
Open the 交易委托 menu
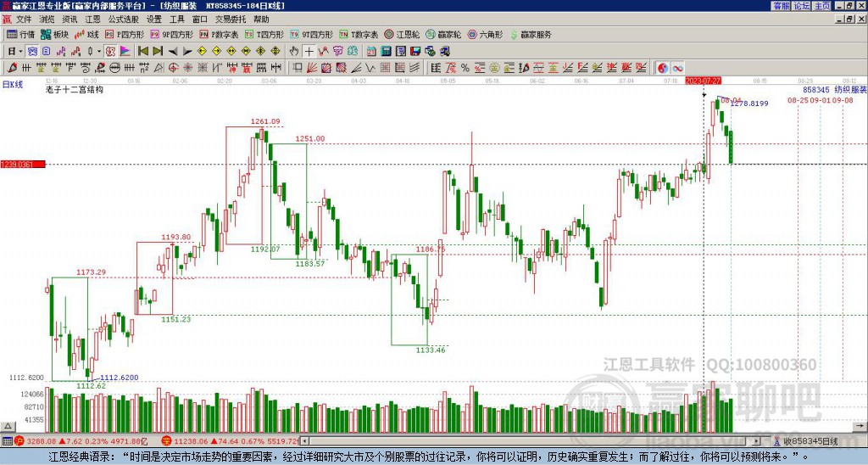(x=231, y=20)
